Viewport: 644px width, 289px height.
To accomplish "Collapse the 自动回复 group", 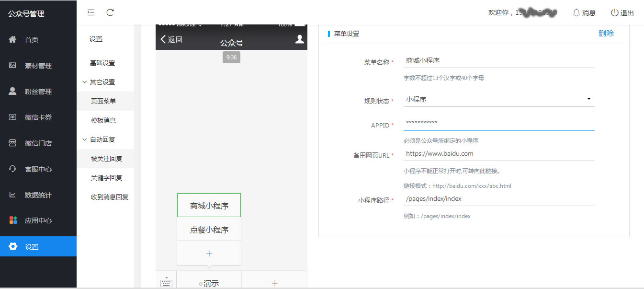I will coord(84,139).
